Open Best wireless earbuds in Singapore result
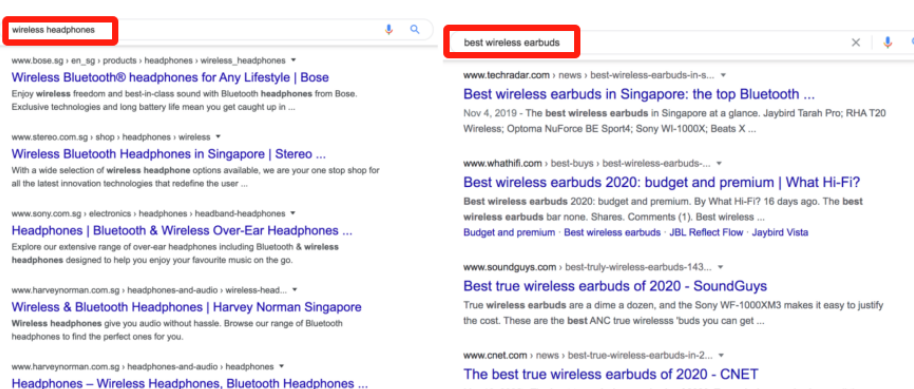Viewport: 914px width, 389px height. tap(639, 94)
